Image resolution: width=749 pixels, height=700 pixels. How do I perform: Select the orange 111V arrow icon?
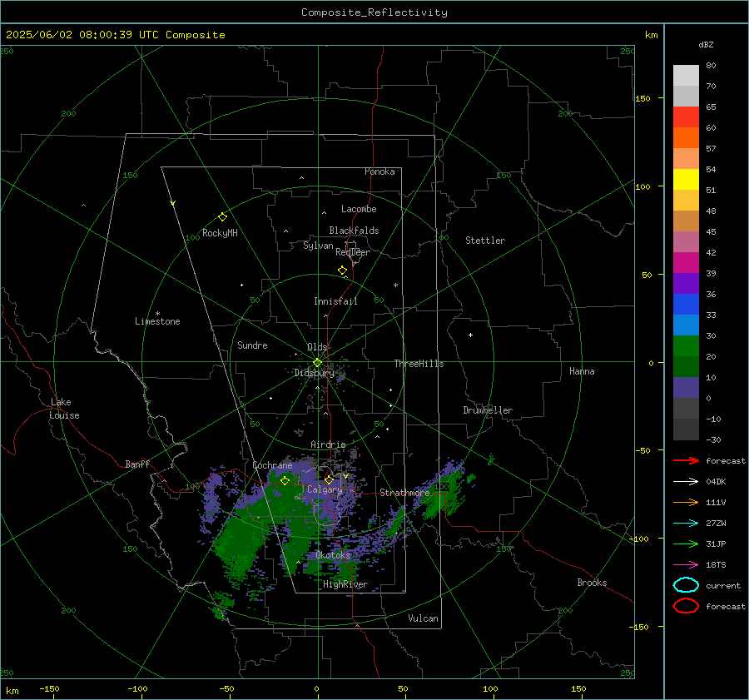point(686,502)
